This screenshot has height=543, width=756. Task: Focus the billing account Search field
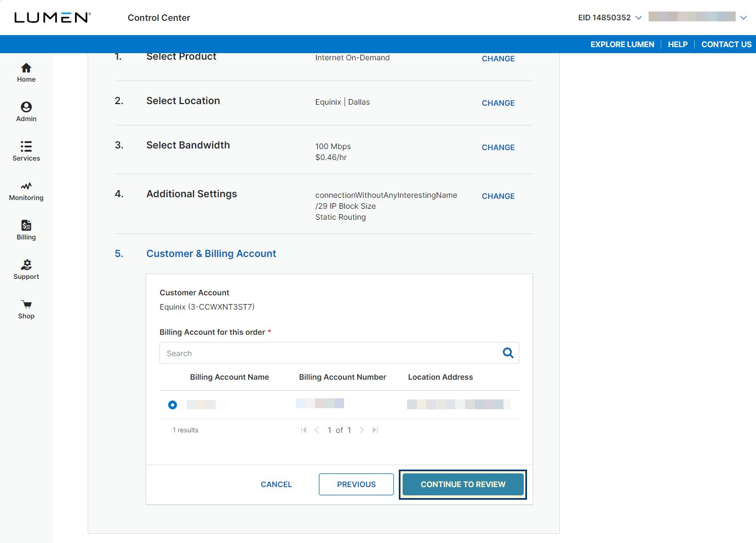tap(339, 353)
